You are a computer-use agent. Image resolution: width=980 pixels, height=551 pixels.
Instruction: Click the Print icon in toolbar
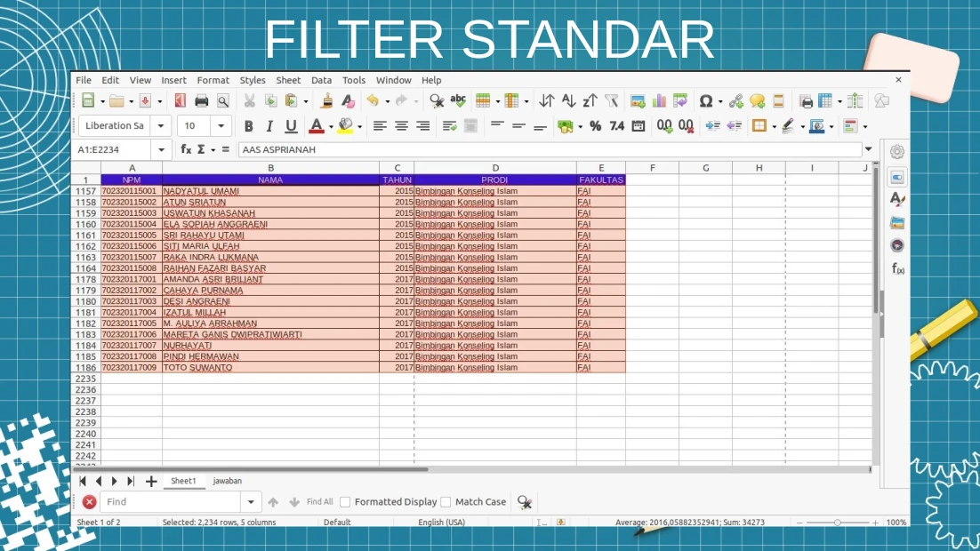click(202, 101)
